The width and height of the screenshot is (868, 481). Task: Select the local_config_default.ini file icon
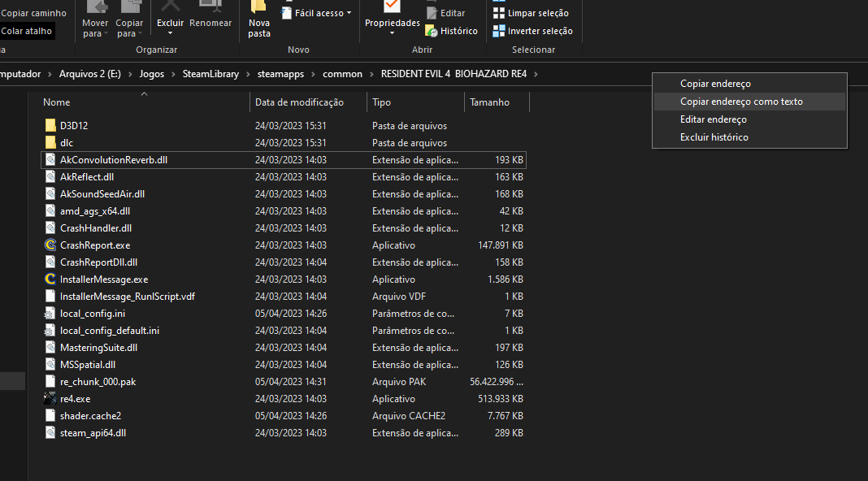[50, 331]
